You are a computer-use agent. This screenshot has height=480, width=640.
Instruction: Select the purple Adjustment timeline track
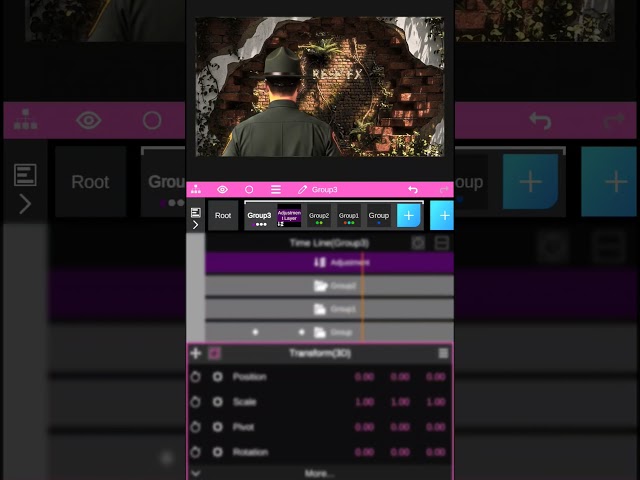[x=329, y=262]
